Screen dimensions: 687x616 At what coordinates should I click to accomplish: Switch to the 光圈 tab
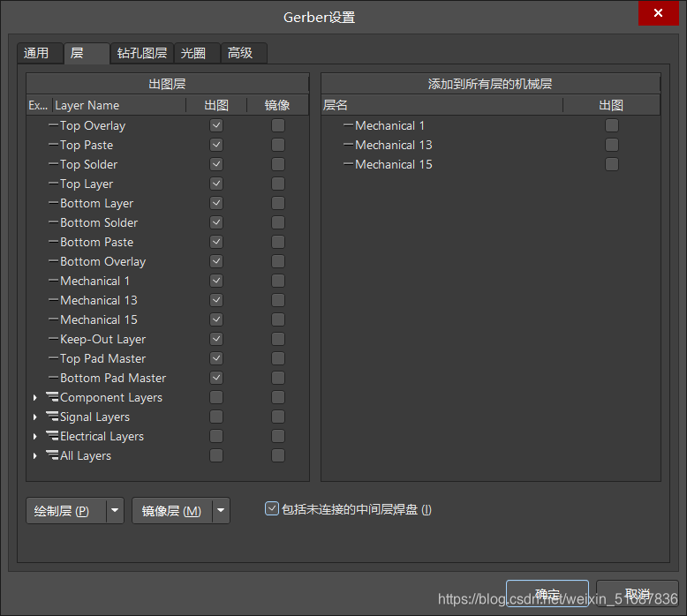[x=193, y=53]
